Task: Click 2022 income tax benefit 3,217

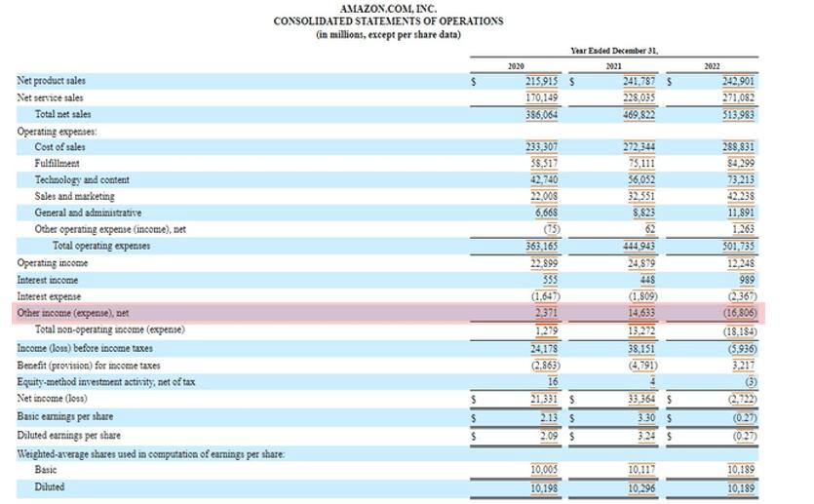Action: (x=744, y=366)
